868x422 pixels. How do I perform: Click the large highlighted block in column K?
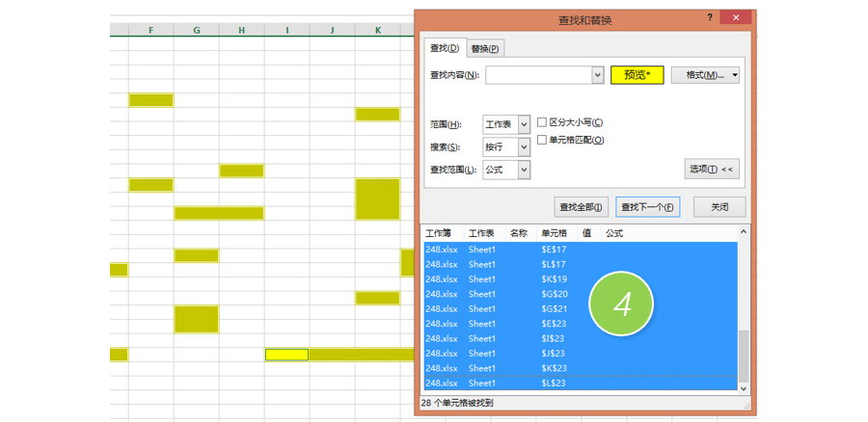pos(377,198)
